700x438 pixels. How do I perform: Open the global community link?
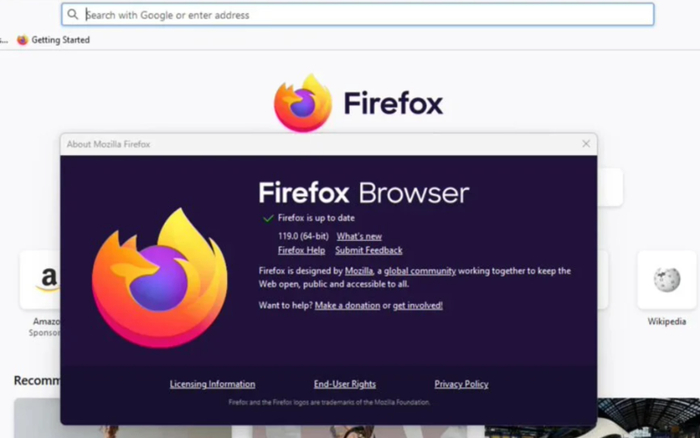tap(420, 271)
